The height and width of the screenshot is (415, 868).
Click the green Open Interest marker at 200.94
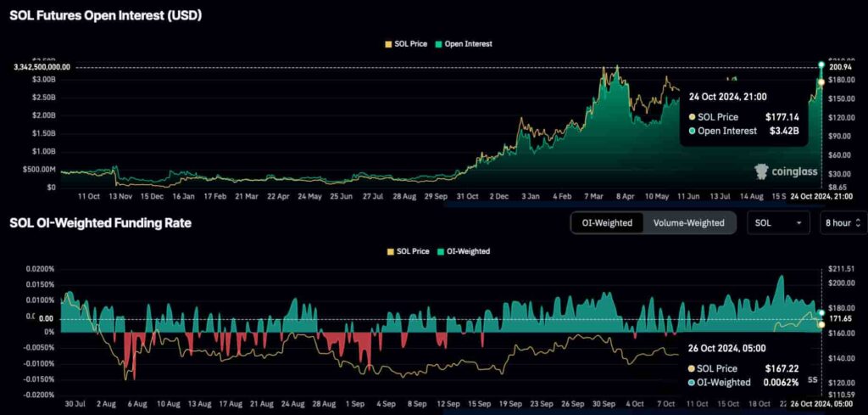click(x=821, y=64)
